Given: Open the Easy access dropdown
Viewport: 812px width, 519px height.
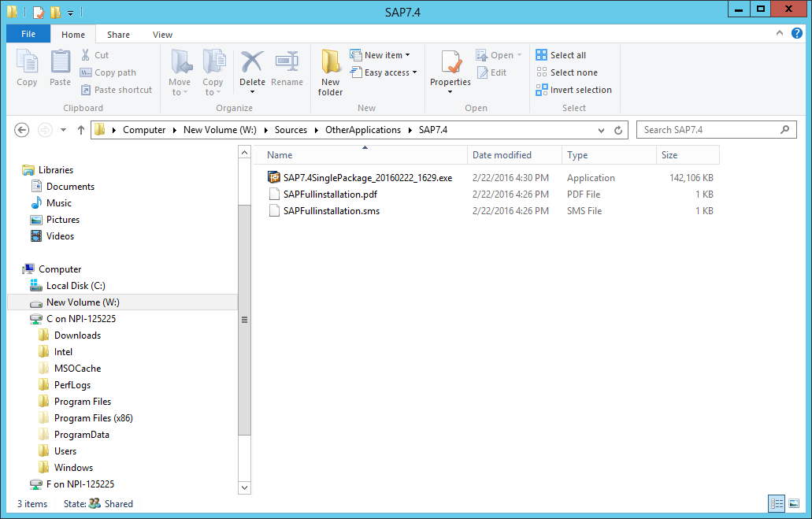Looking at the screenshot, I should pos(384,72).
